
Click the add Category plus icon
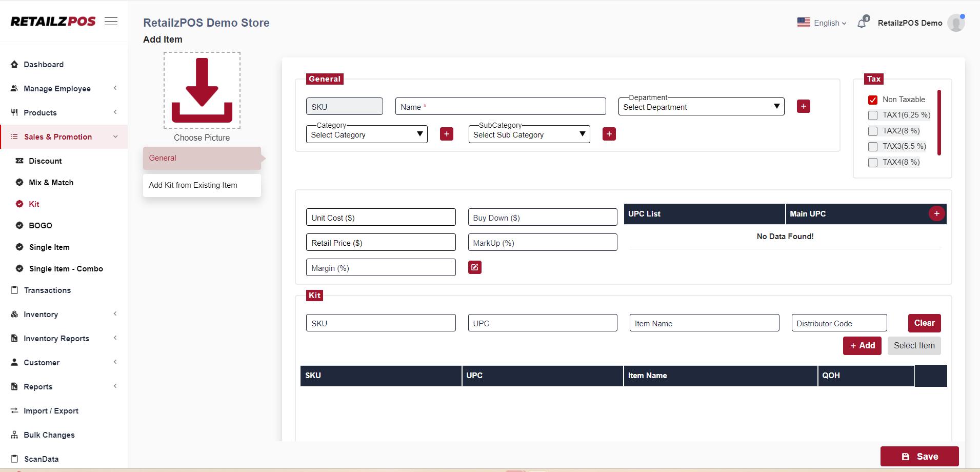[446, 134]
